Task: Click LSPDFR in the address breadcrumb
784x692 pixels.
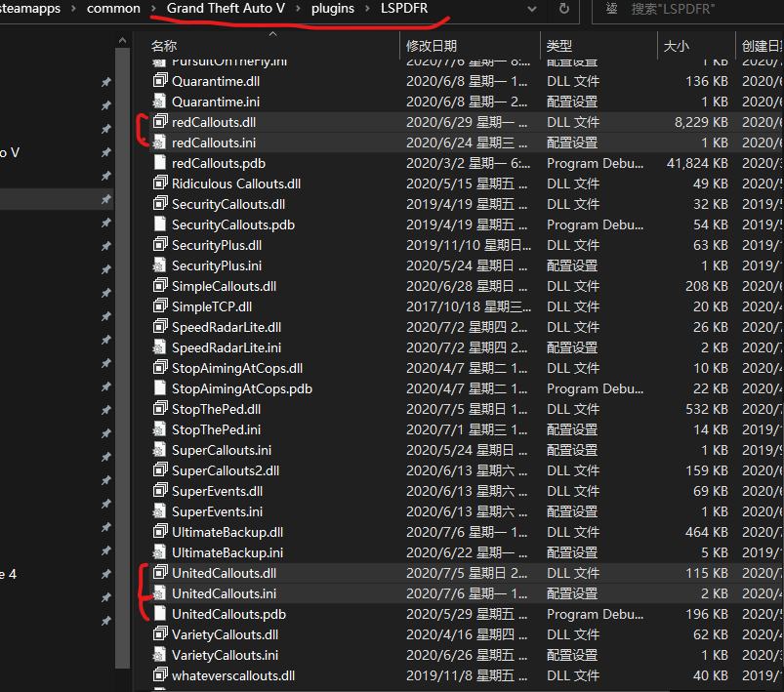Action: point(404,8)
